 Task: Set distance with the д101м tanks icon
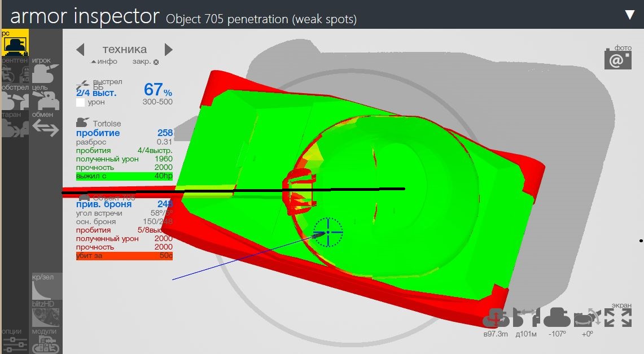pyautogui.click(x=526, y=317)
